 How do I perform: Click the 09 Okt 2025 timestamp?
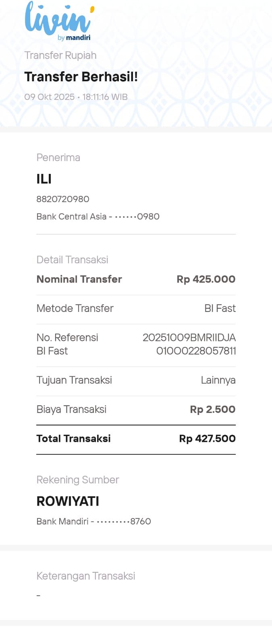click(76, 97)
